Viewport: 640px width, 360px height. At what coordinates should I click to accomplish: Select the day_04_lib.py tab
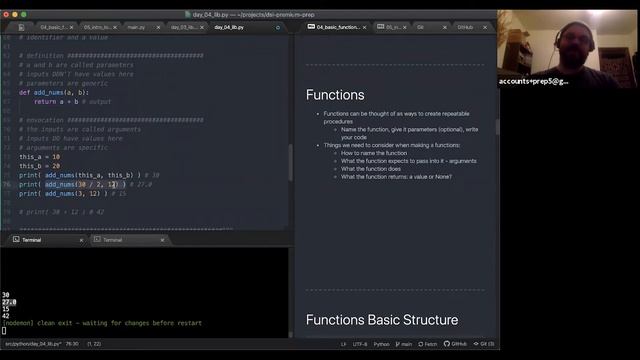pos(229,27)
